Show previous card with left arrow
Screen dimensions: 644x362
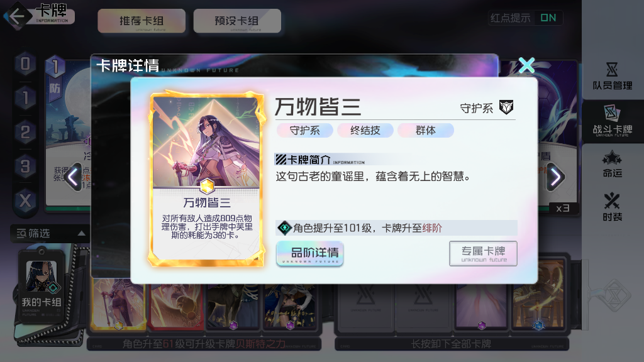[x=74, y=177]
